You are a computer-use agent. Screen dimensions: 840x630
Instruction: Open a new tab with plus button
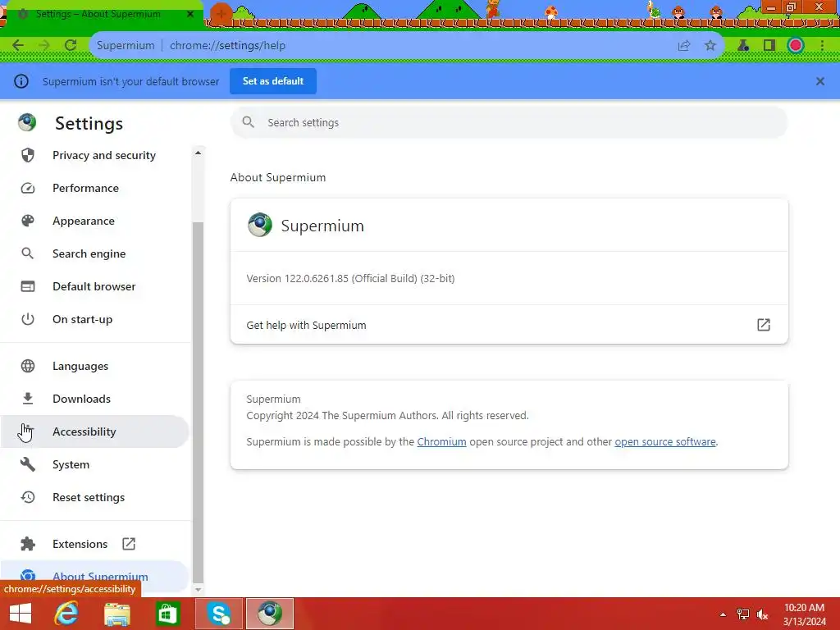(x=221, y=14)
